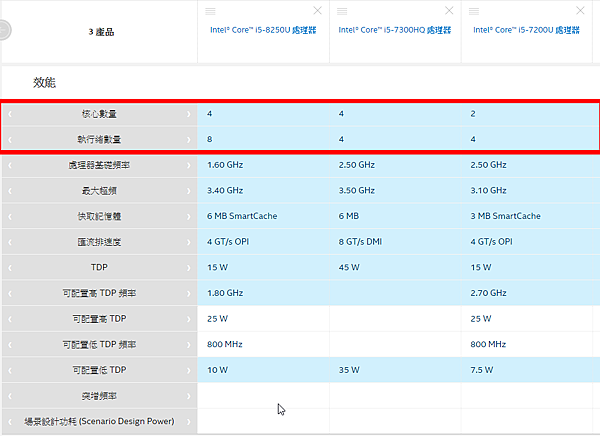Click the drag handle of i5-7200U column
Image resolution: width=600 pixels, height=436 pixels.
tap(474, 11)
